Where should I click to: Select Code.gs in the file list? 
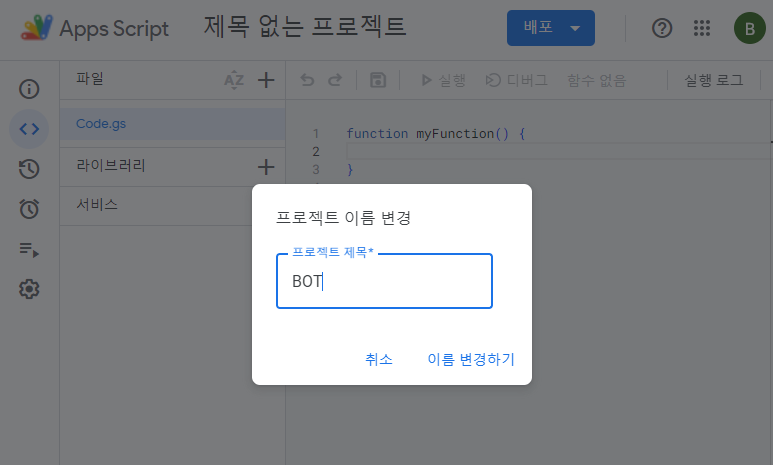point(101,124)
